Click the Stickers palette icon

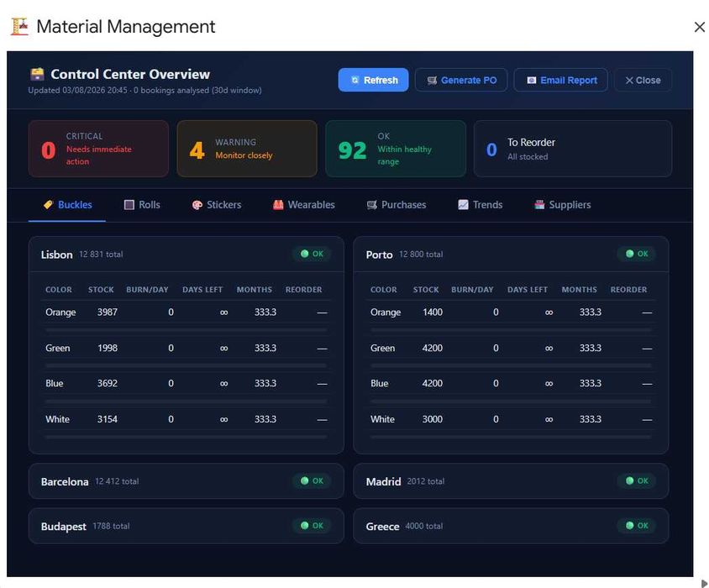pos(197,205)
